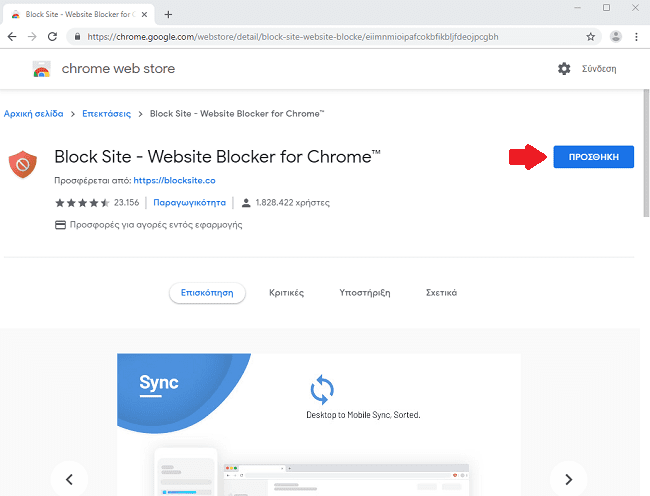Click the chrome web store title text
The height and width of the screenshot is (496, 650).
pos(118,69)
